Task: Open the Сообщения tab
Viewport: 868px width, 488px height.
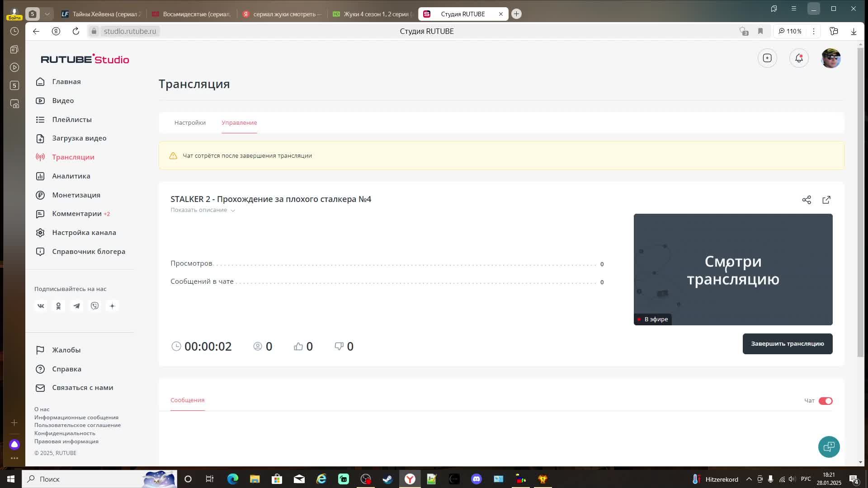Action: click(x=187, y=400)
